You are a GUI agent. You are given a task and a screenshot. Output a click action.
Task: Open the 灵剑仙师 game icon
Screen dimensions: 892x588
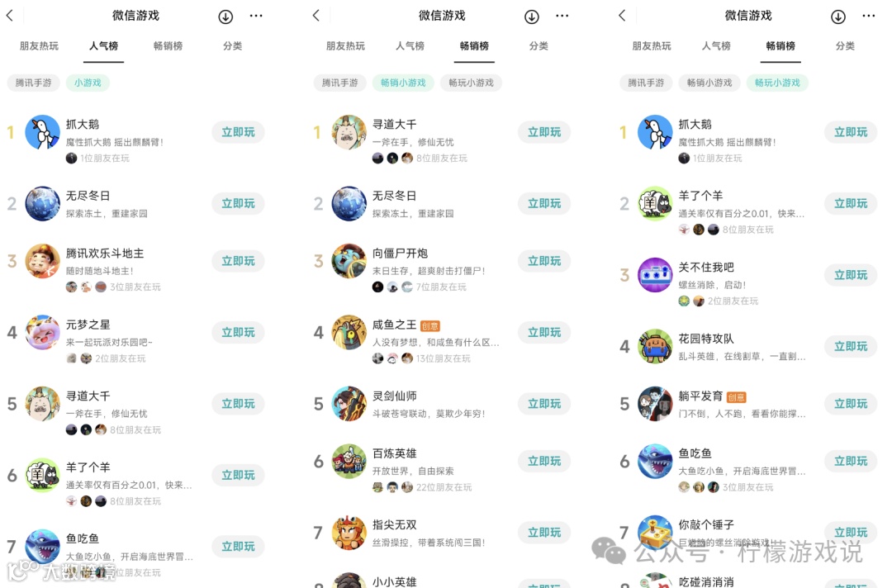(x=349, y=404)
